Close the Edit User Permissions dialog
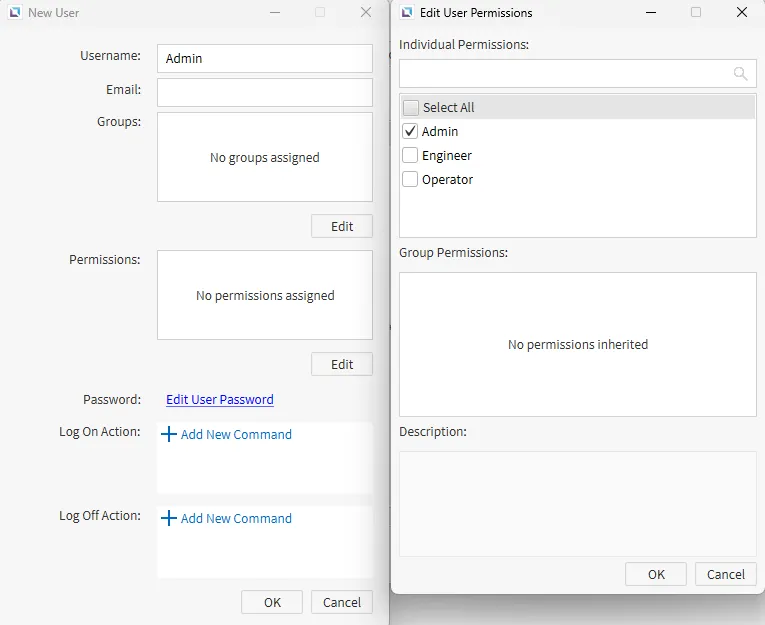Image resolution: width=765 pixels, height=625 pixels. pos(741,13)
